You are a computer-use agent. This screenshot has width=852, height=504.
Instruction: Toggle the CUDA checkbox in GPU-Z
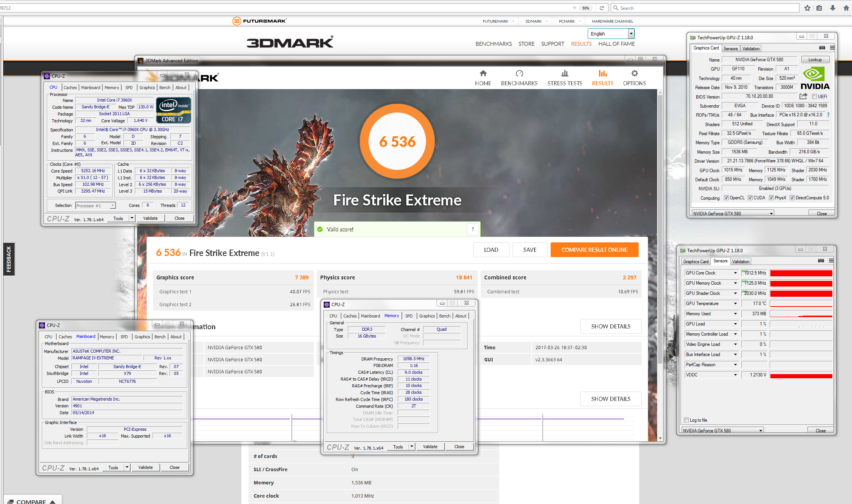pos(750,198)
